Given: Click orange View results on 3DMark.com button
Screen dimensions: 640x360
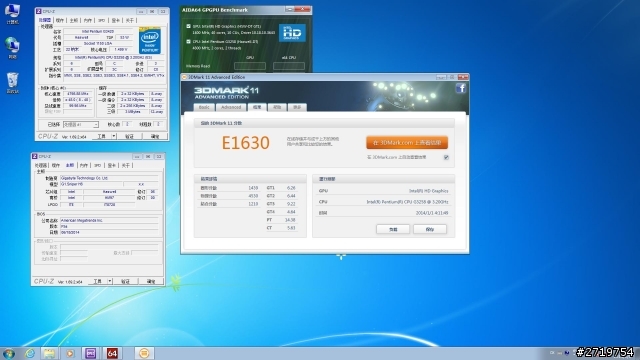Looking at the screenshot, I should click(407, 142).
